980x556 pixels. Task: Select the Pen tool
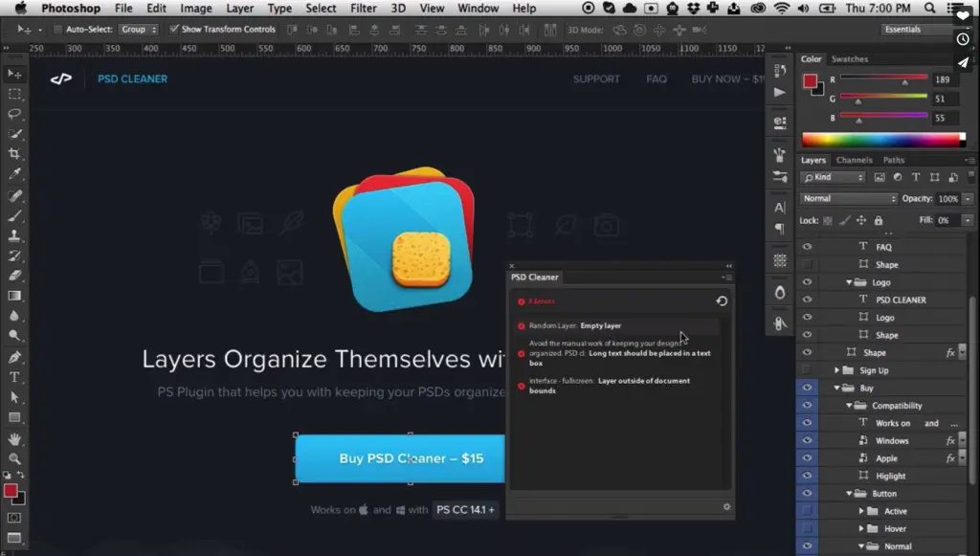[14, 357]
